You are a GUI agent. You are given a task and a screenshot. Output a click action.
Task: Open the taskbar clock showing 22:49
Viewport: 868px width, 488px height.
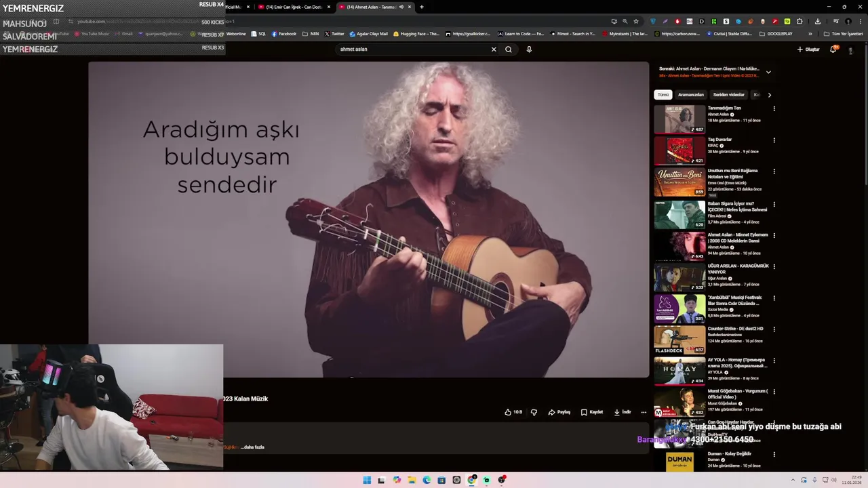tap(851, 480)
